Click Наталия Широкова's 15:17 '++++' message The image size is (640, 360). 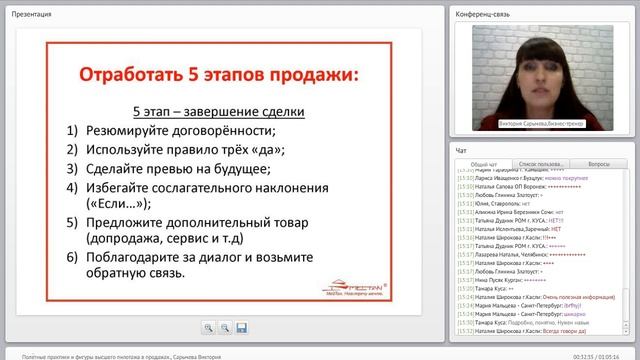[506, 263]
